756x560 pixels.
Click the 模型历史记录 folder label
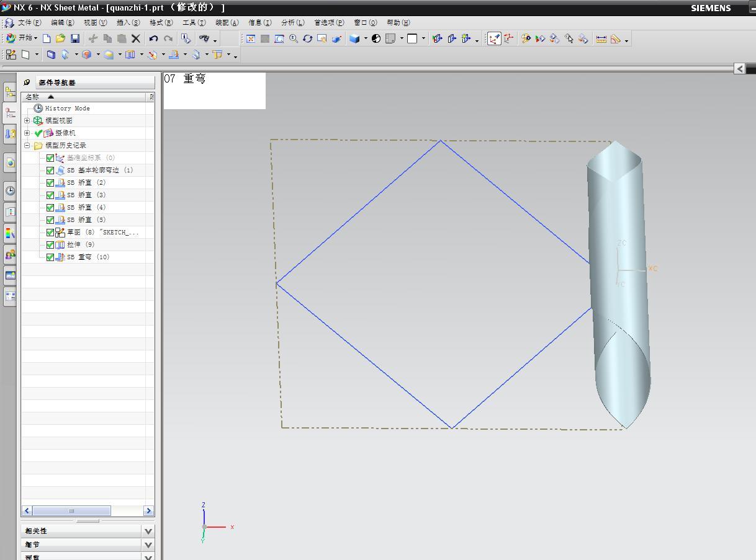click(x=66, y=145)
